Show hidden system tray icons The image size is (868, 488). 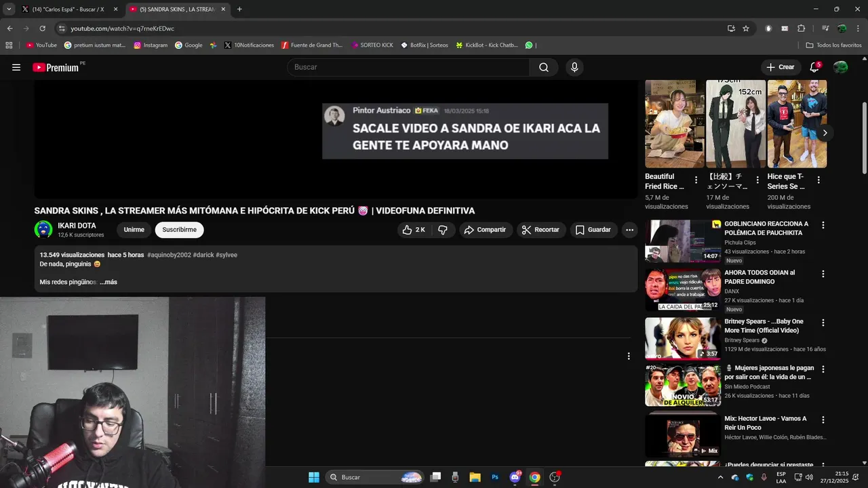click(721, 477)
